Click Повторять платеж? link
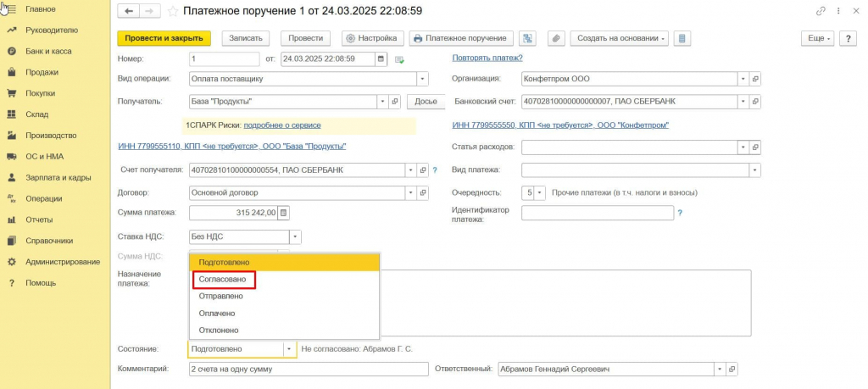Image resolution: width=868 pixels, height=389 pixels. coord(487,58)
